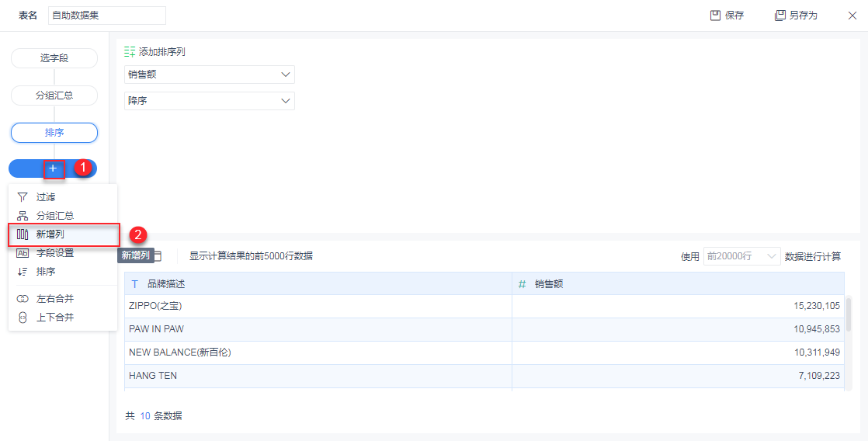868x441 pixels.
Task: Click the filter funnel icon
Action: [x=23, y=197]
